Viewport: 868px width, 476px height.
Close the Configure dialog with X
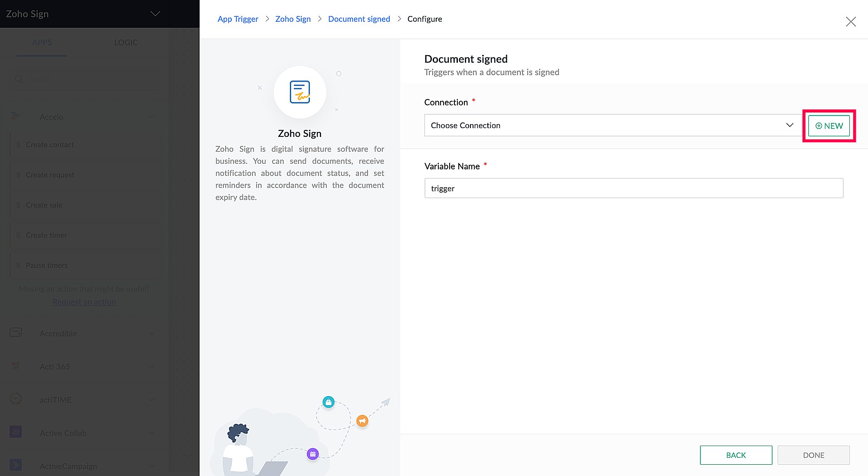(x=851, y=22)
